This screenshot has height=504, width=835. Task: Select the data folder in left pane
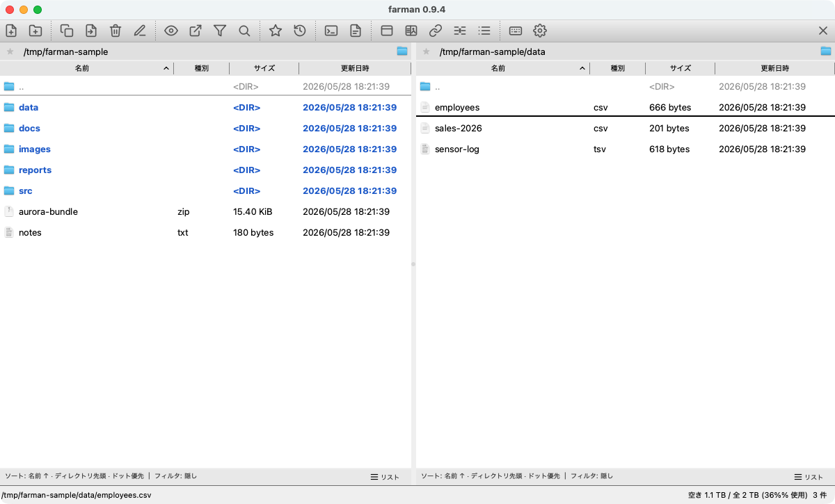[x=205, y=107]
